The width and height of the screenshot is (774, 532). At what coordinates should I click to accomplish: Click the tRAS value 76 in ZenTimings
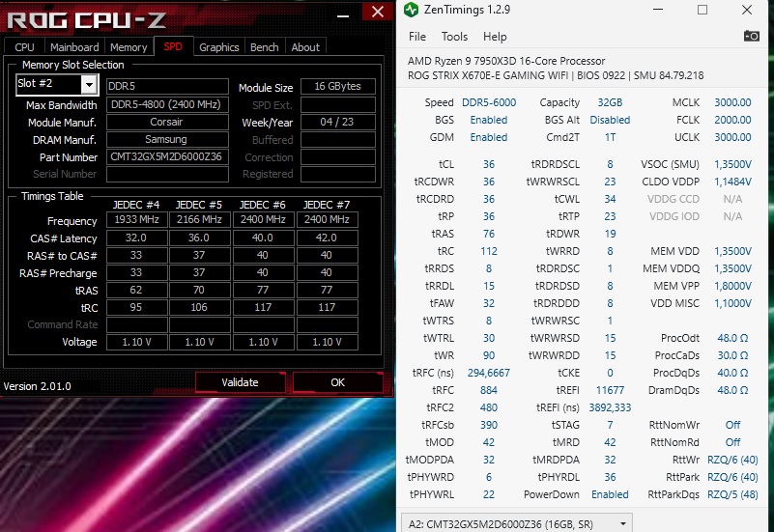[489, 234]
